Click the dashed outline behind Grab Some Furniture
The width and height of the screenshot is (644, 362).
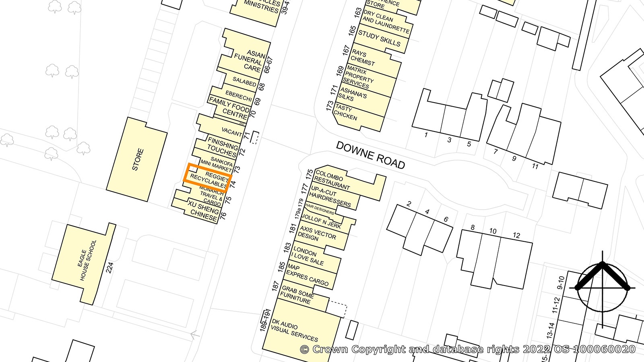tap(337, 309)
